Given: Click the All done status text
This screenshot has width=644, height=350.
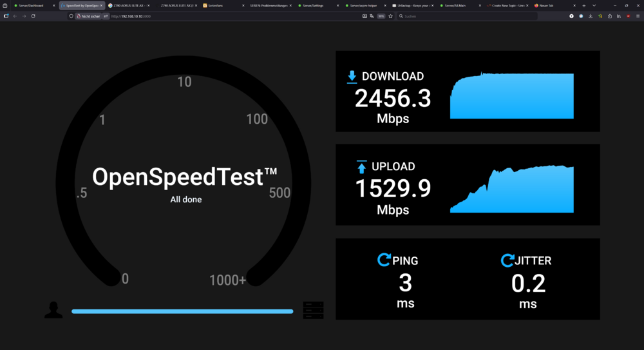Looking at the screenshot, I should click(186, 199).
